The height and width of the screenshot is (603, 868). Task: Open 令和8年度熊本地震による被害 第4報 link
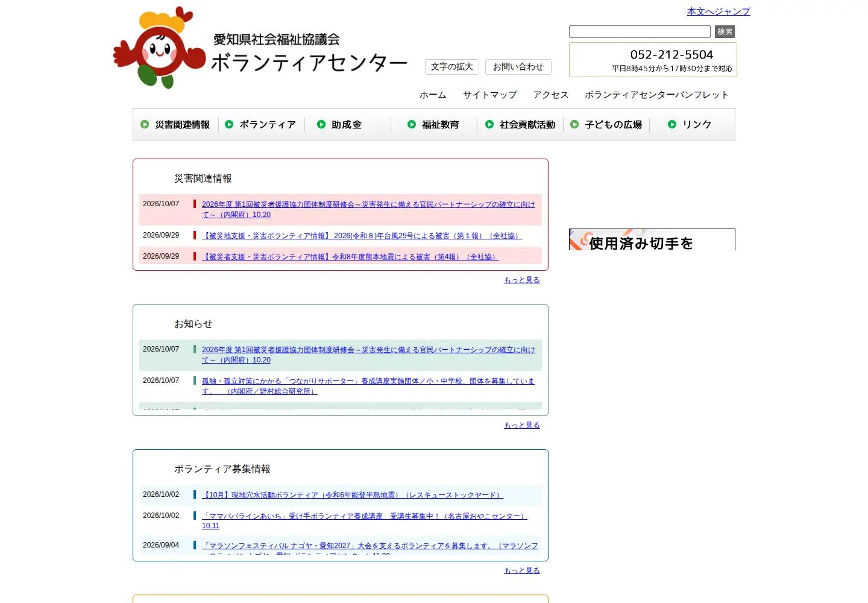350,257
